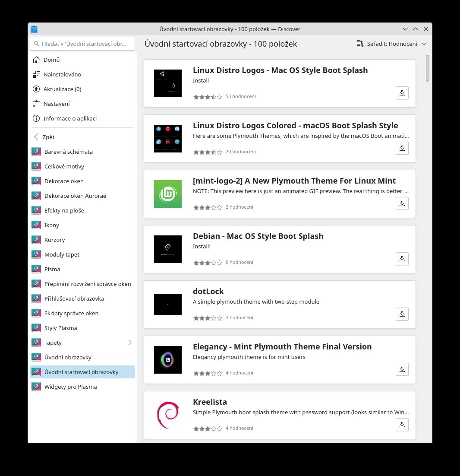The height and width of the screenshot is (476, 460).
Task: Expand the Tapety subcategory arrow
Action: [130, 343]
